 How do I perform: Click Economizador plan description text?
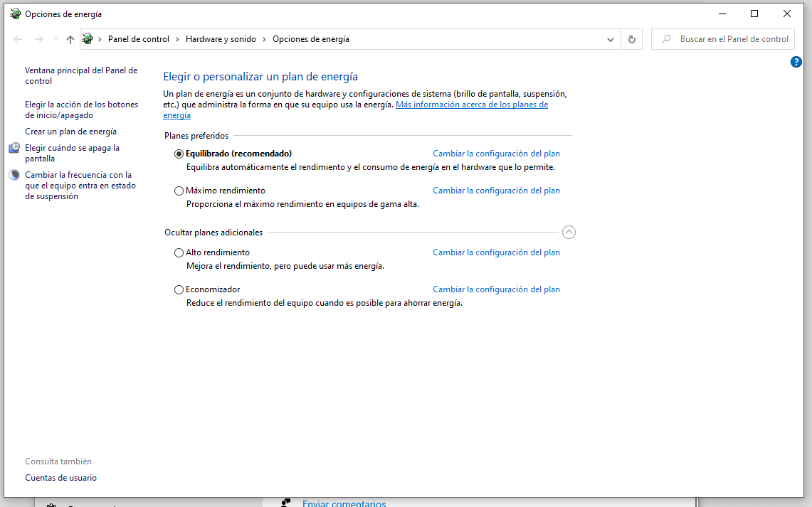tap(325, 303)
